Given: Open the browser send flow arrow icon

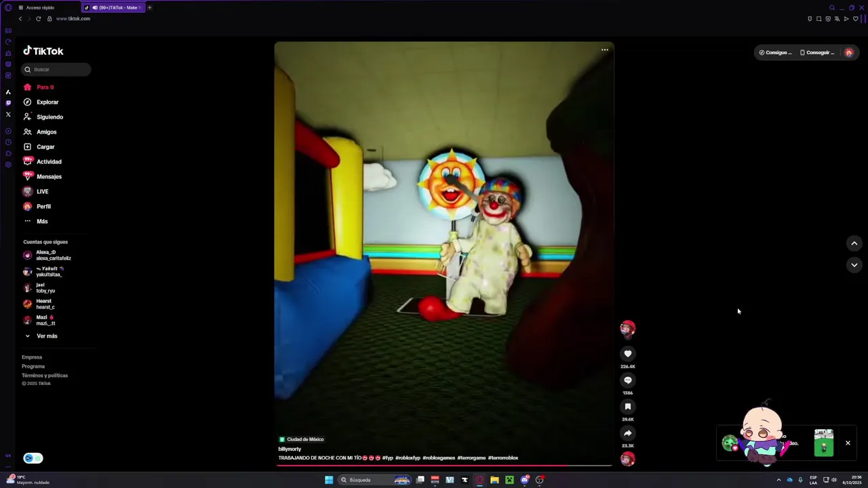Looking at the screenshot, I should point(846,19).
